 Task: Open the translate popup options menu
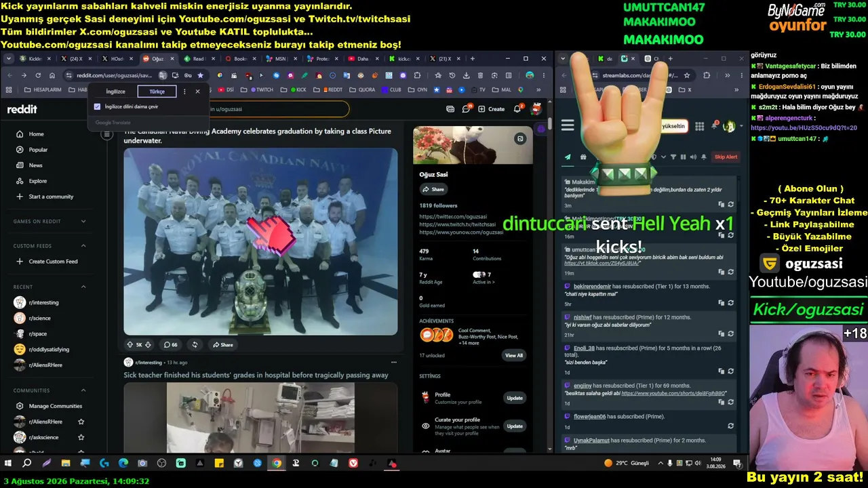[x=184, y=91]
